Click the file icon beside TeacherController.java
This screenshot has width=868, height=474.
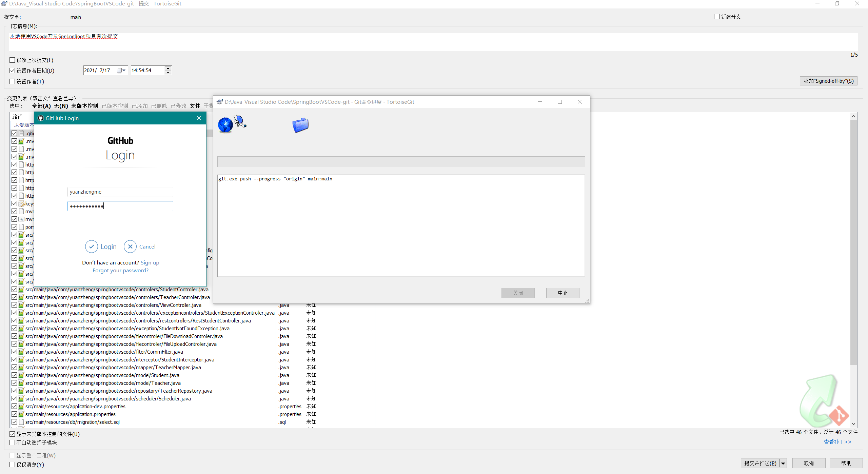[21, 297]
